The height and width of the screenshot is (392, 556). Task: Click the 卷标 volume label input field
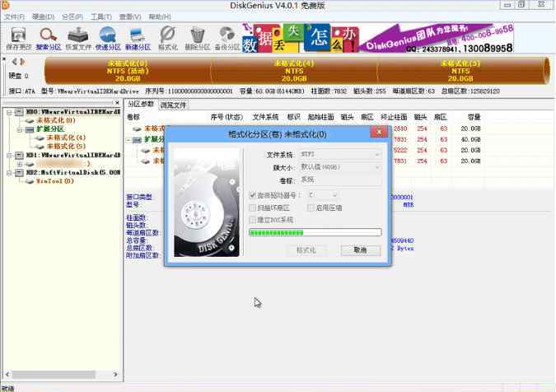pos(340,180)
